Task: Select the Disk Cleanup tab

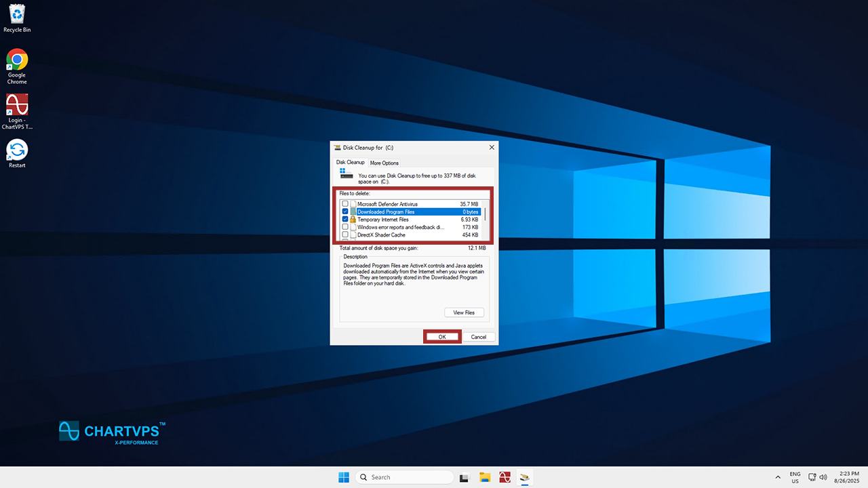Action: click(351, 163)
